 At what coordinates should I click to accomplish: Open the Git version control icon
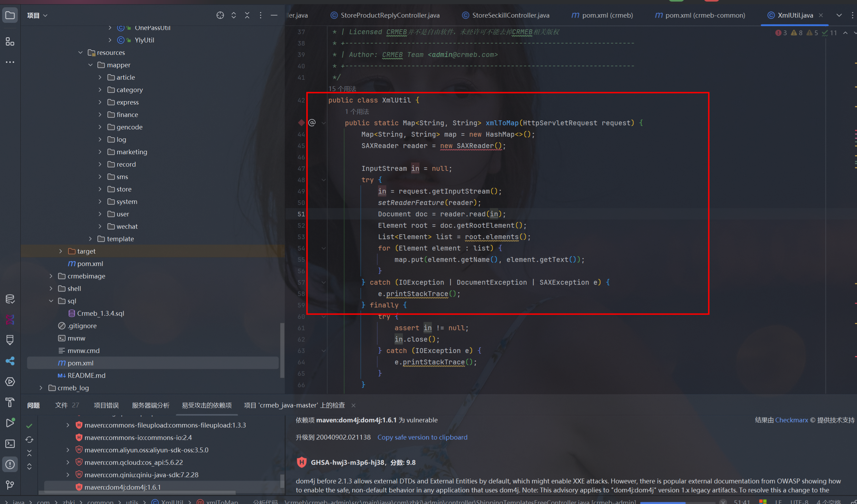(10, 485)
